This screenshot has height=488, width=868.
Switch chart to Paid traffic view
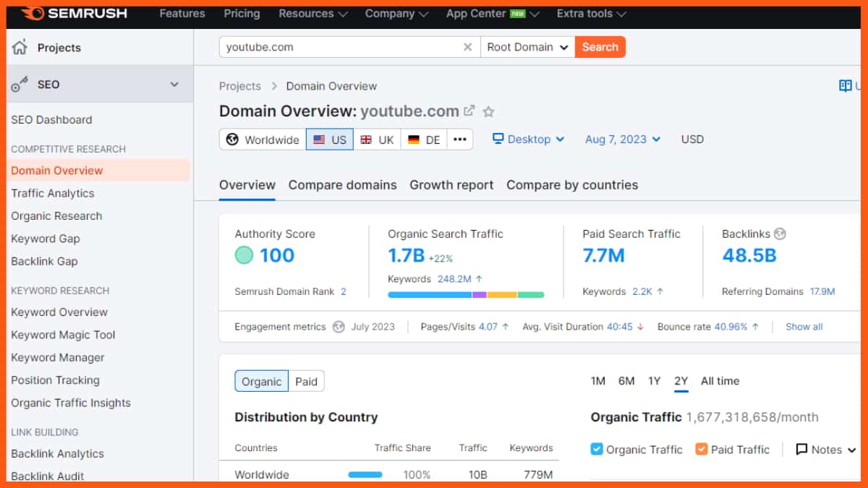306,381
